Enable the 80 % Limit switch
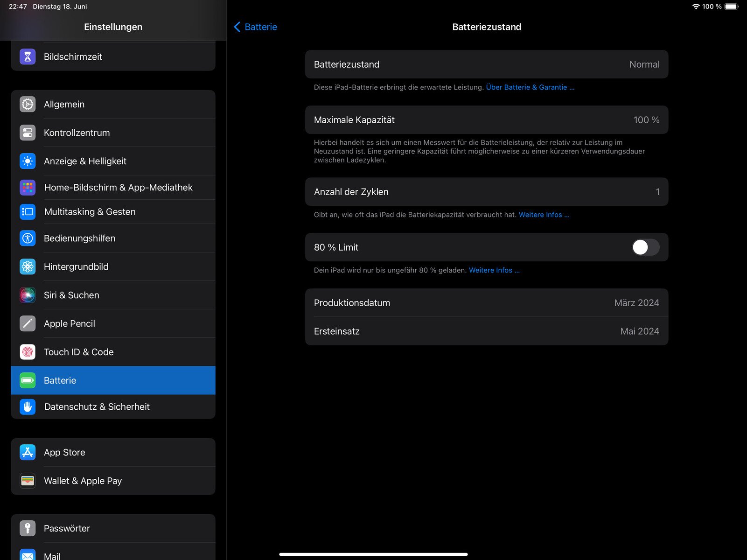The image size is (747, 560). [x=645, y=247]
